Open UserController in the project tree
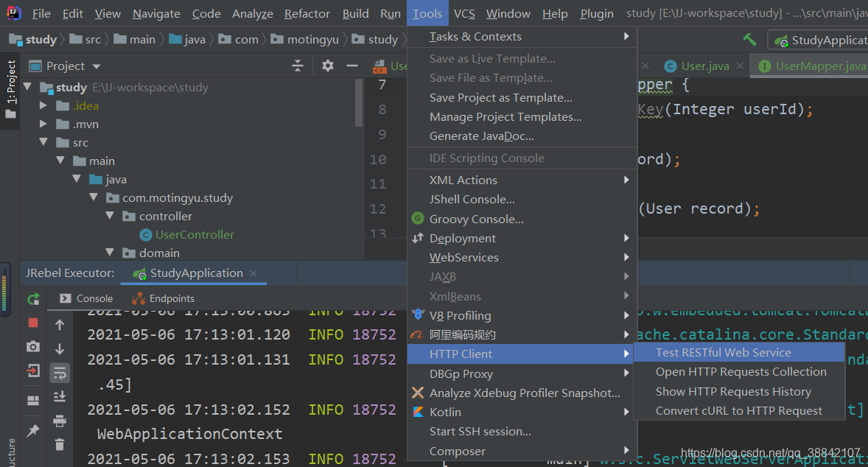868x467 pixels. point(195,235)
